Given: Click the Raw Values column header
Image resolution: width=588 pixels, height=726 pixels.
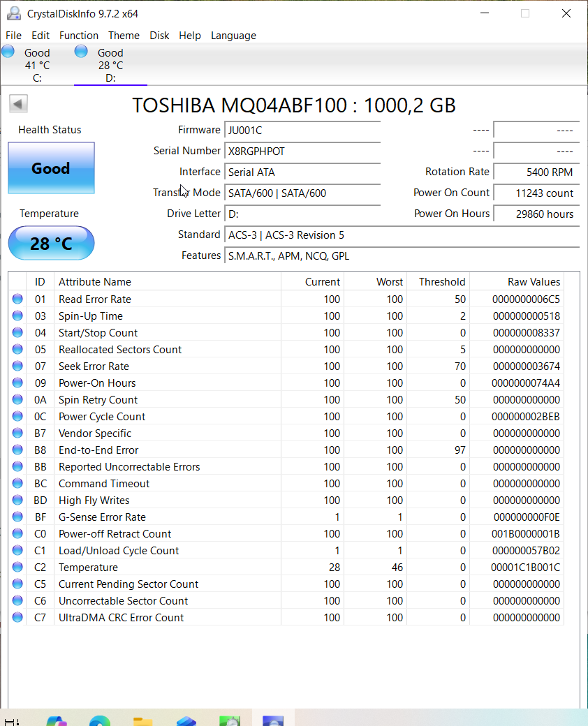Looking at the screenshot, I should coord(517,281).
